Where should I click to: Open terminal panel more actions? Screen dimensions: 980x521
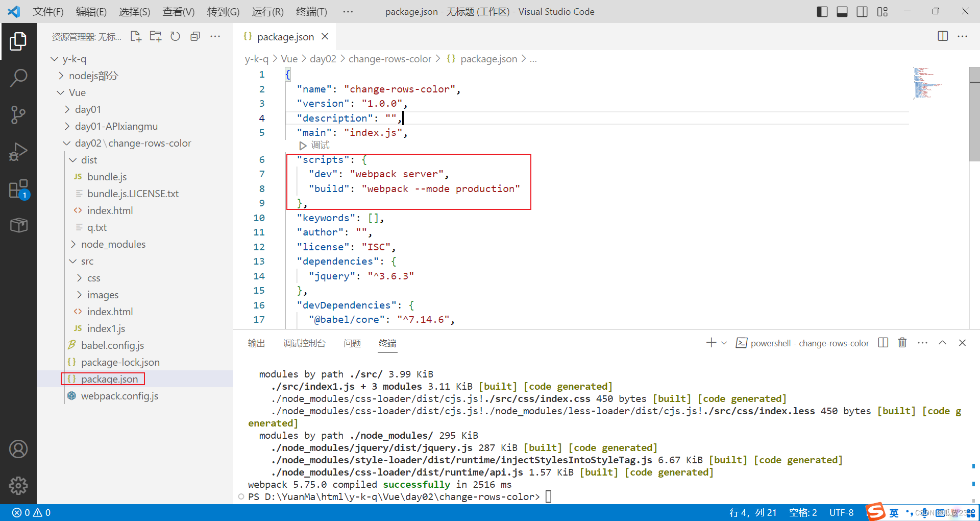(922, 343)
